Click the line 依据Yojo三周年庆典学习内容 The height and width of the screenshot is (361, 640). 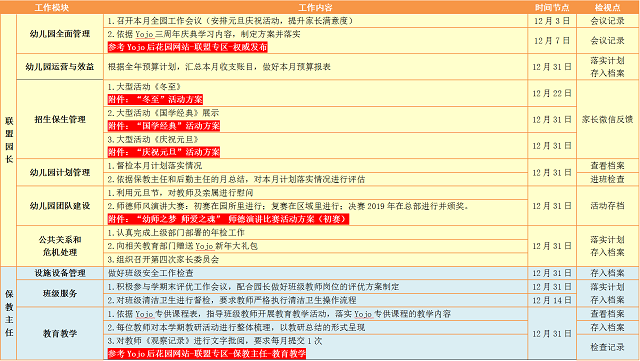[204, 34]
